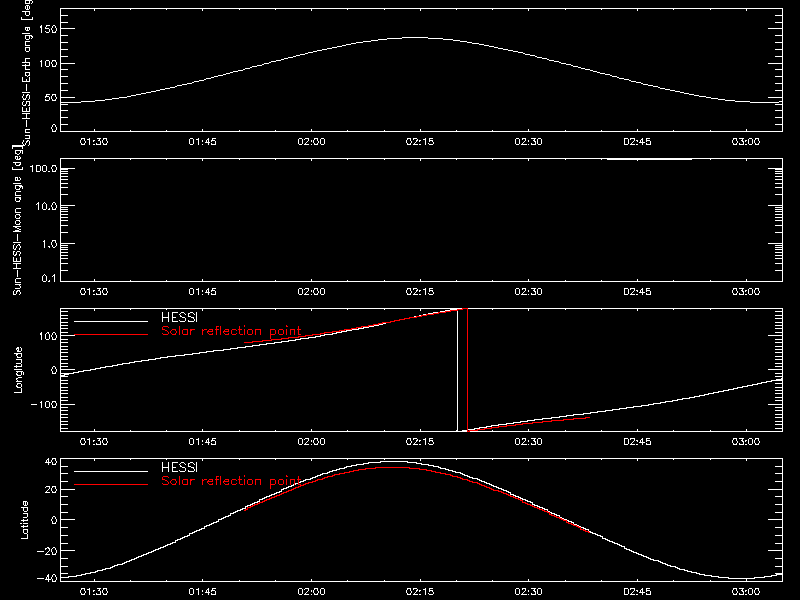Click red legend line sample in Longitude plot
Screen dimensions: 800x600
(111, 335)
